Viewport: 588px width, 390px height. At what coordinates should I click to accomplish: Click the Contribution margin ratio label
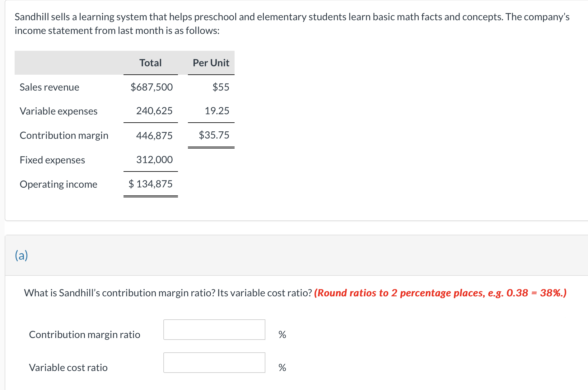[x=85, y=335]
